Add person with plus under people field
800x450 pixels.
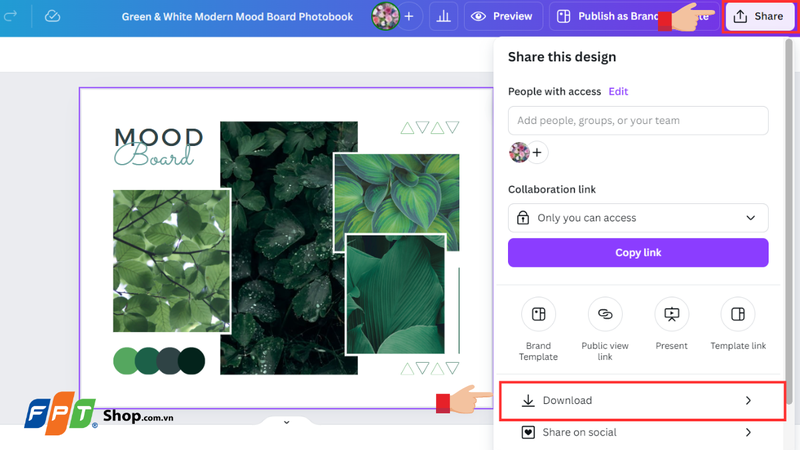[537, 153]
